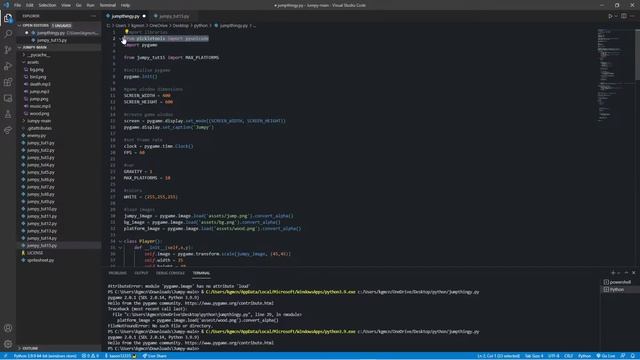This screenshot has width=640, height=360.
Task: Select the Terminal panel tab
Action: click(x=201, y=273)
